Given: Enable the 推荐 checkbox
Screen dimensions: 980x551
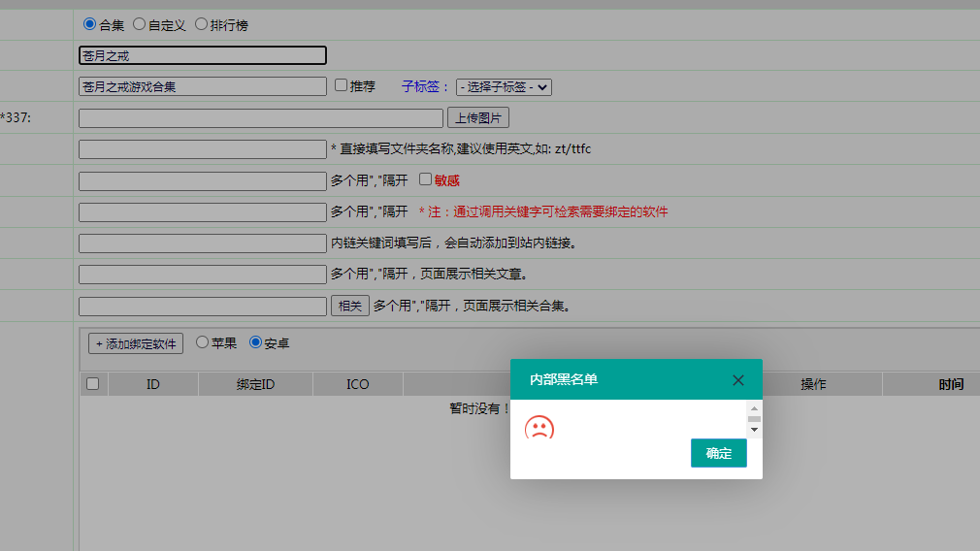Looking at the screenshot, I should tap(341, 85).
